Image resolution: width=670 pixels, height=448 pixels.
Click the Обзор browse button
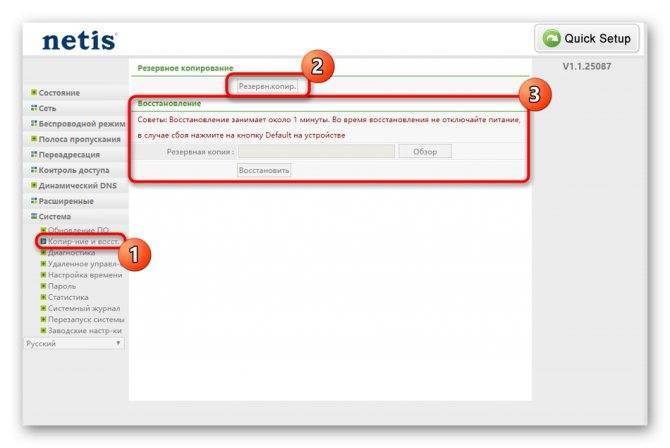tap(425, 151)
